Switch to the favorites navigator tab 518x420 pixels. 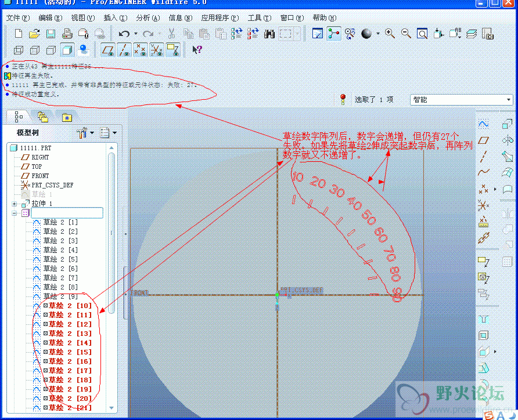(x=67, y=117)
